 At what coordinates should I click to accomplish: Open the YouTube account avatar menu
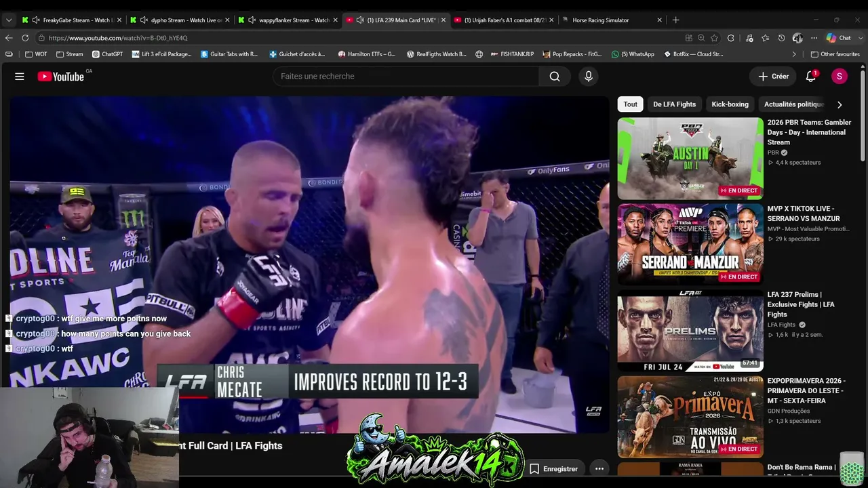(840, 77)
